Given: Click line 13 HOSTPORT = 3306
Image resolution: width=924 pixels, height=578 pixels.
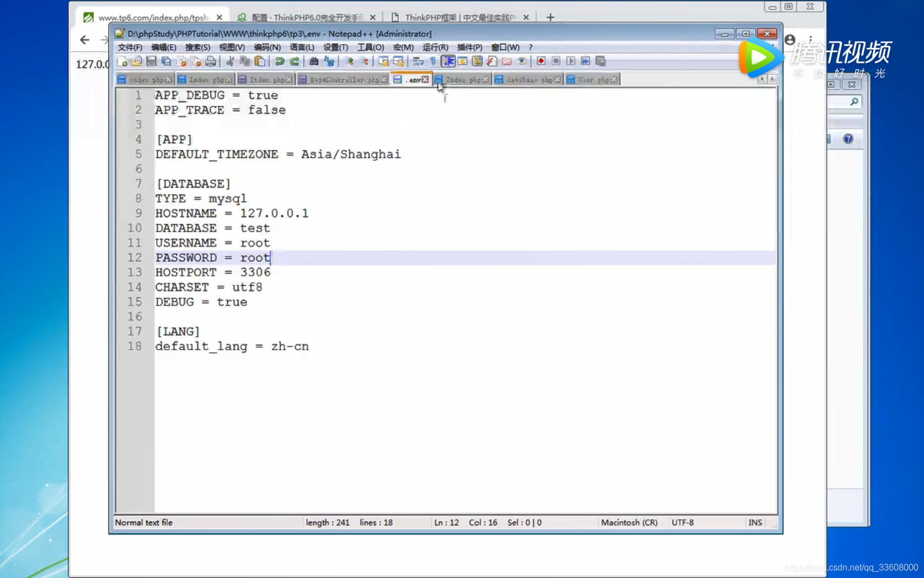Looking at the screenshot, I should (x=213, y=272).
